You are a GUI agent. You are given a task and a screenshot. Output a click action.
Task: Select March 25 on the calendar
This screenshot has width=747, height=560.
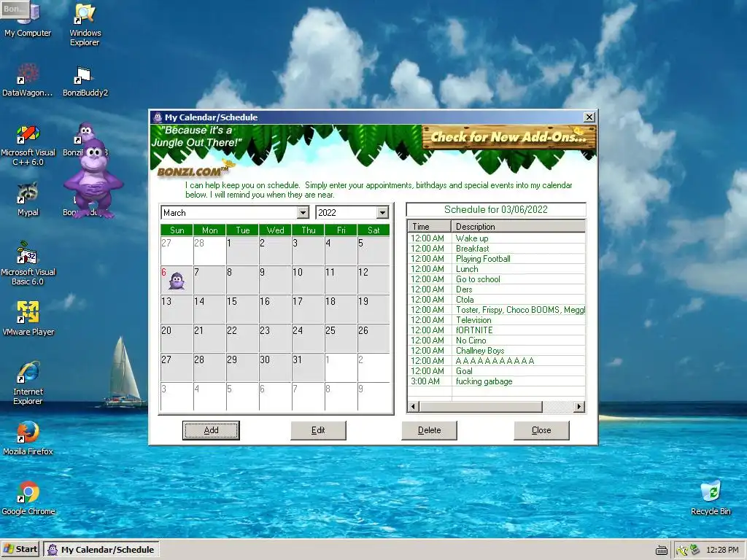[x=341, y=338]
